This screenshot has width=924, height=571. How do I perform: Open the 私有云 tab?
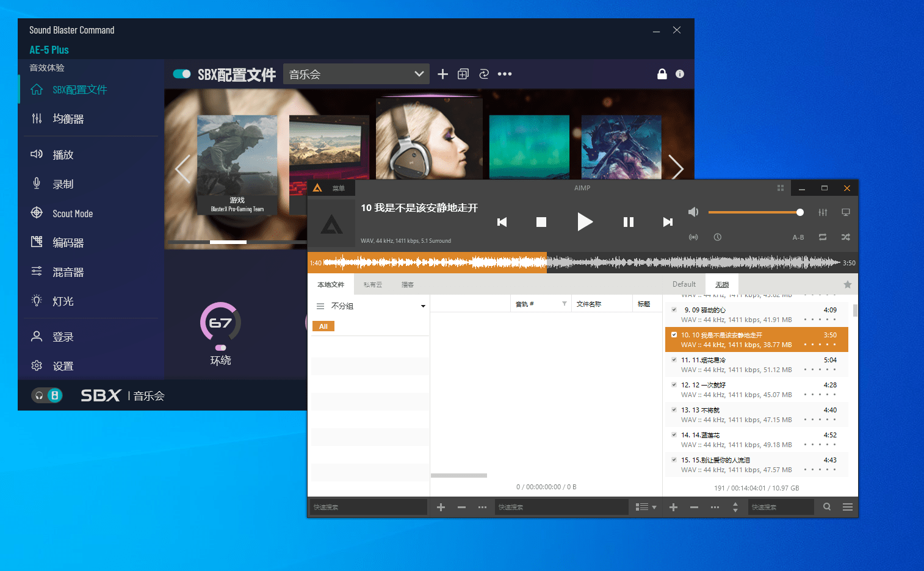(372, 285)
